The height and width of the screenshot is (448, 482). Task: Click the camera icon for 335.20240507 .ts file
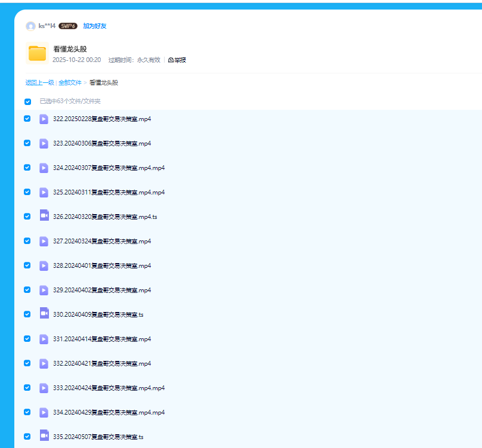[44, 436]
